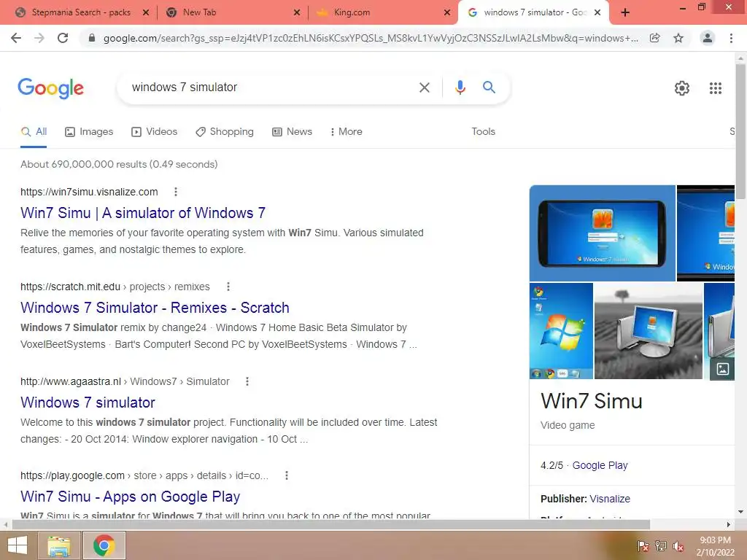
Task: Close the King.com tab
Action: click(x=447, y=12)
